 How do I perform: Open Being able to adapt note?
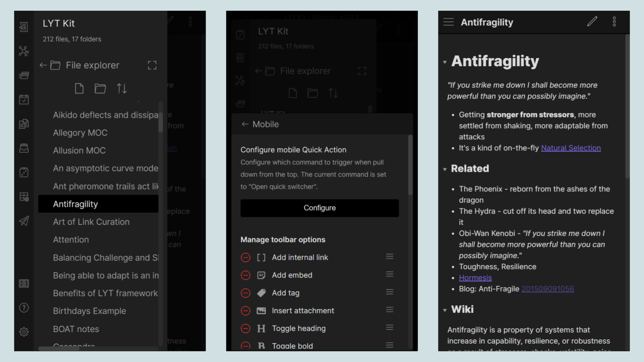tap(98, 275)
